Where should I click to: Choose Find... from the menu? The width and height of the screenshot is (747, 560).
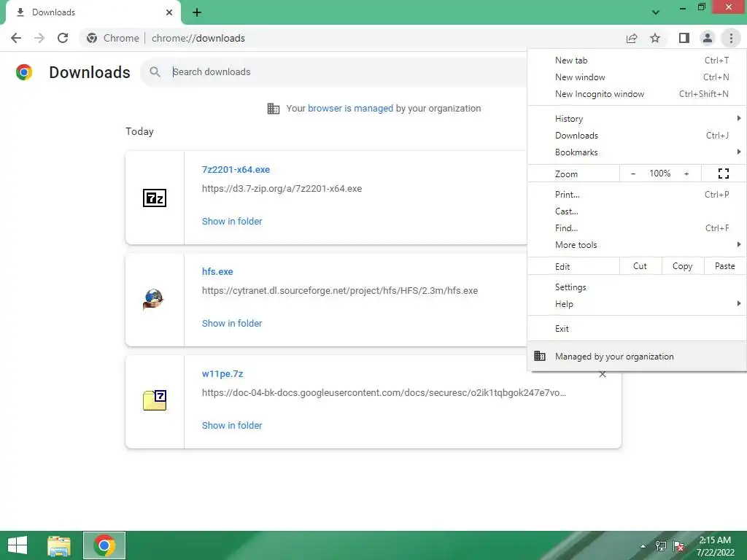(637, 227)
